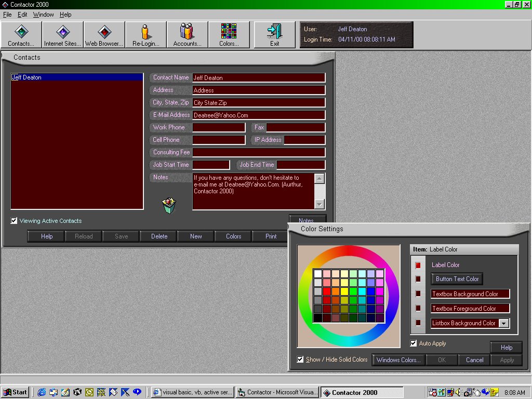
Task: Pick the bright magenta swatch in the grid
Action: [x=380, y=291]
